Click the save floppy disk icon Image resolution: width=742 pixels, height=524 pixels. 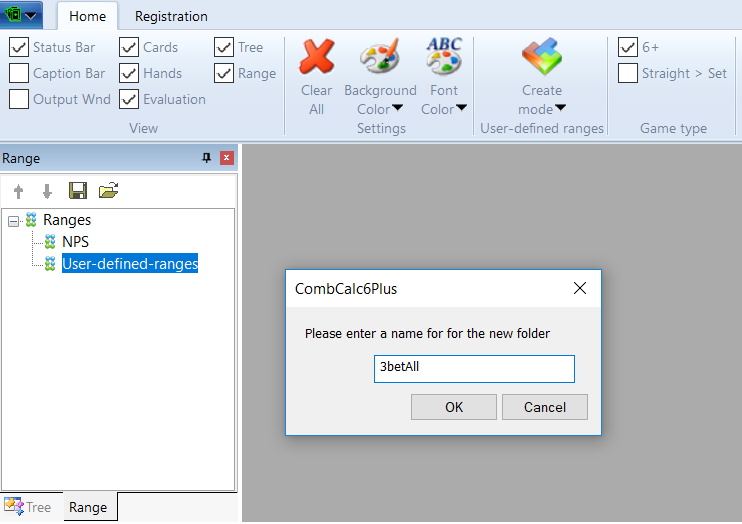pos(77,191)
